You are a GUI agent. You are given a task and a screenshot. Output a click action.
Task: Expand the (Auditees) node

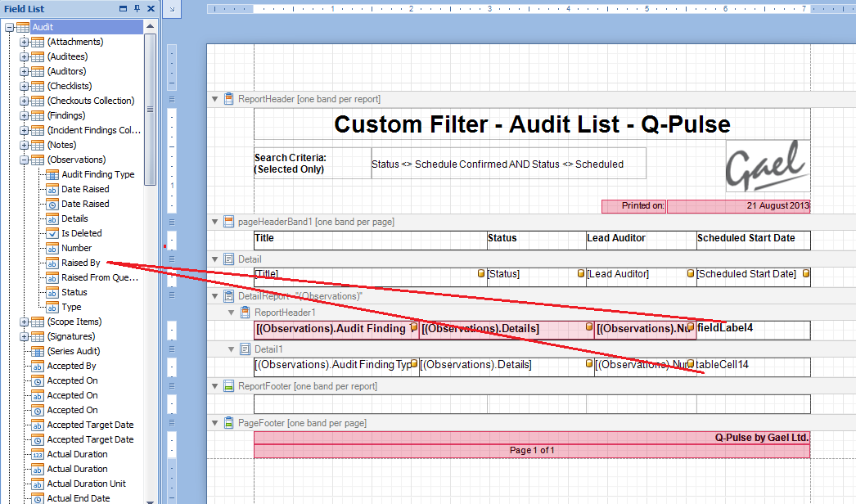pos(24,56)
